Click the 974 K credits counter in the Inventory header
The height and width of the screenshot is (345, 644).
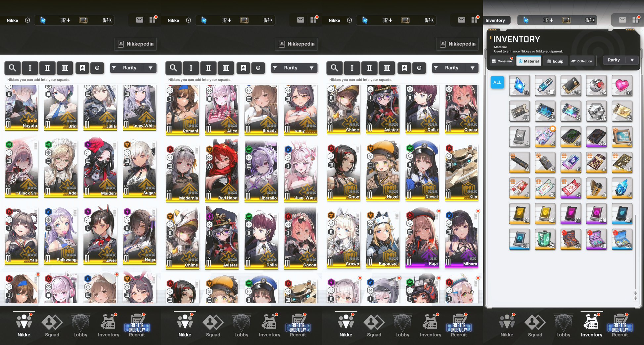(x=590, y=20)
